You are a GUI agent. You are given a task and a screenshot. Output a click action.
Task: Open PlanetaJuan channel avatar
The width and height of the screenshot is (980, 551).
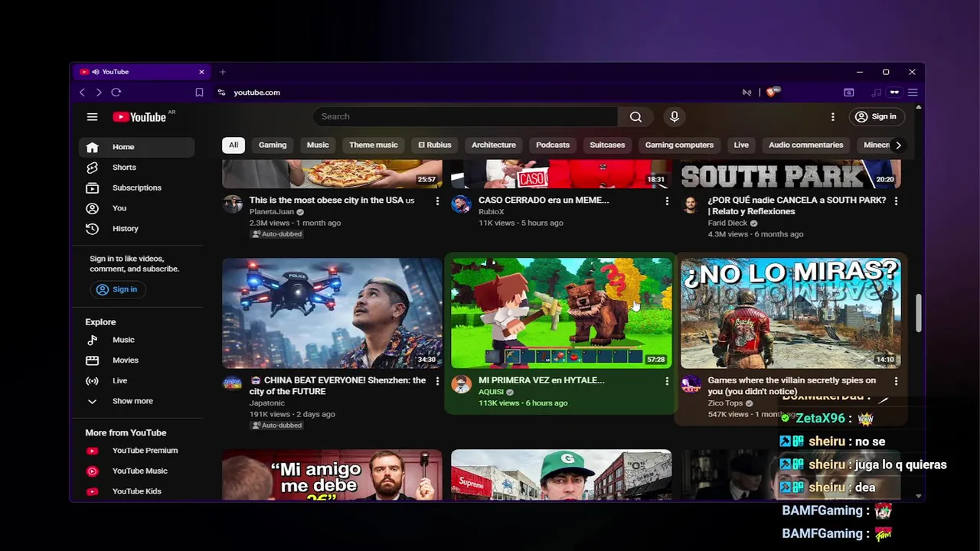[x=232, y=204]
